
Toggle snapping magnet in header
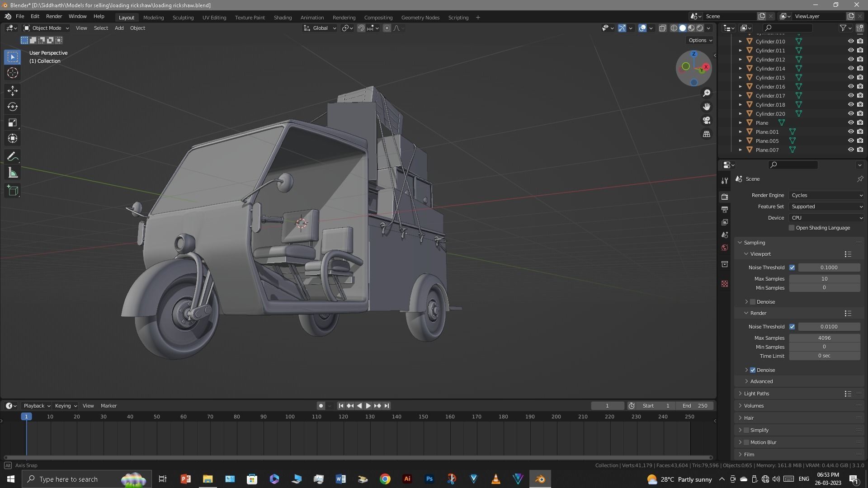[x=361, y=28]
